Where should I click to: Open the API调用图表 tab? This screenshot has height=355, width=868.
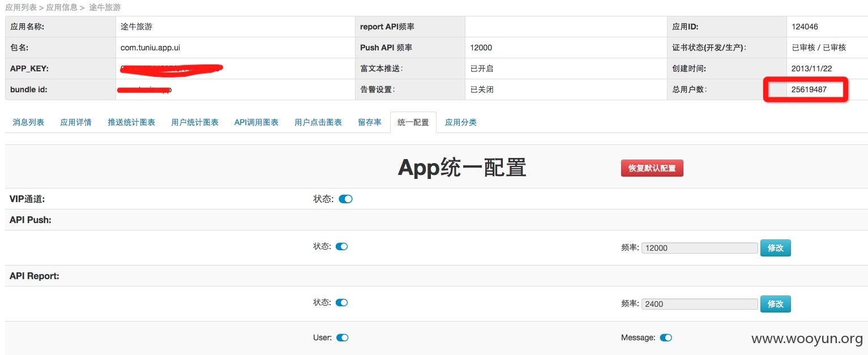click(x=256, y=122)
